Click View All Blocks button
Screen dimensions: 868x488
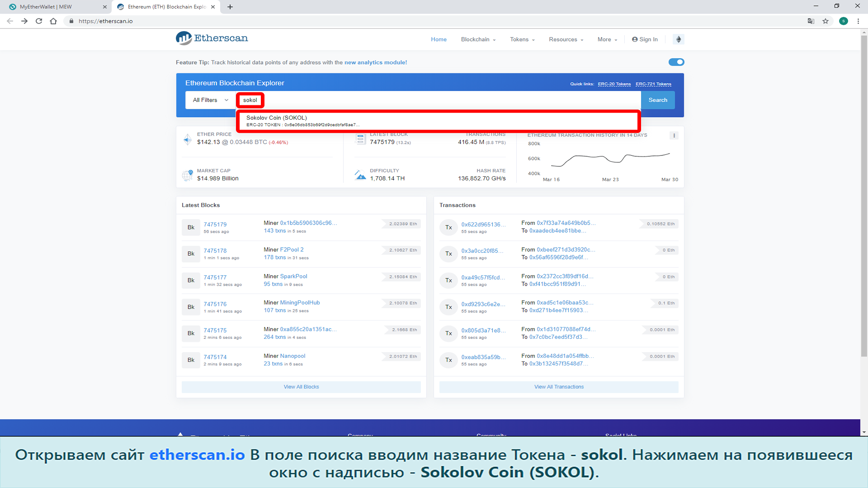[x=301, y=387]
